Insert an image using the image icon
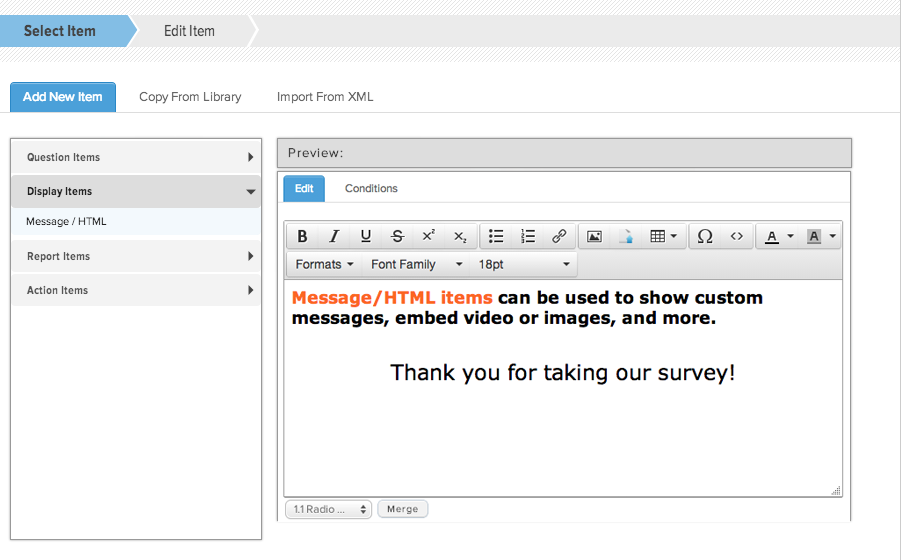 click(x=594, y=236)
